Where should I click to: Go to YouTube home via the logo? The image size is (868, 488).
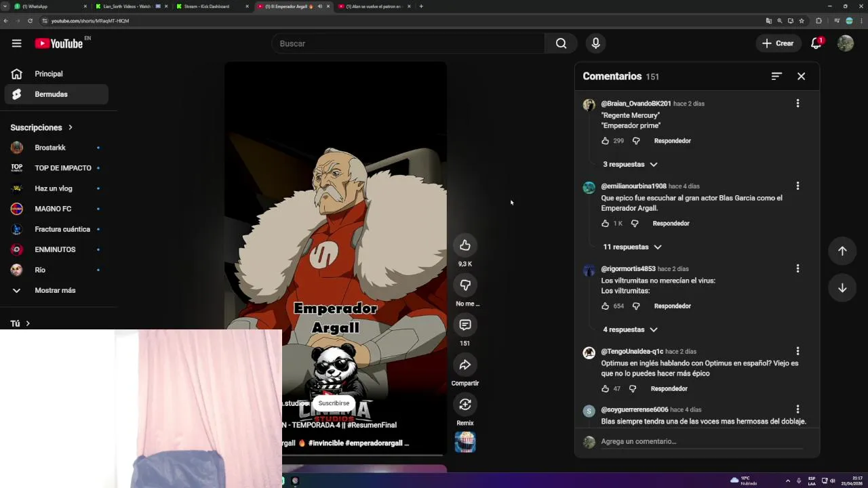point(59,43)
